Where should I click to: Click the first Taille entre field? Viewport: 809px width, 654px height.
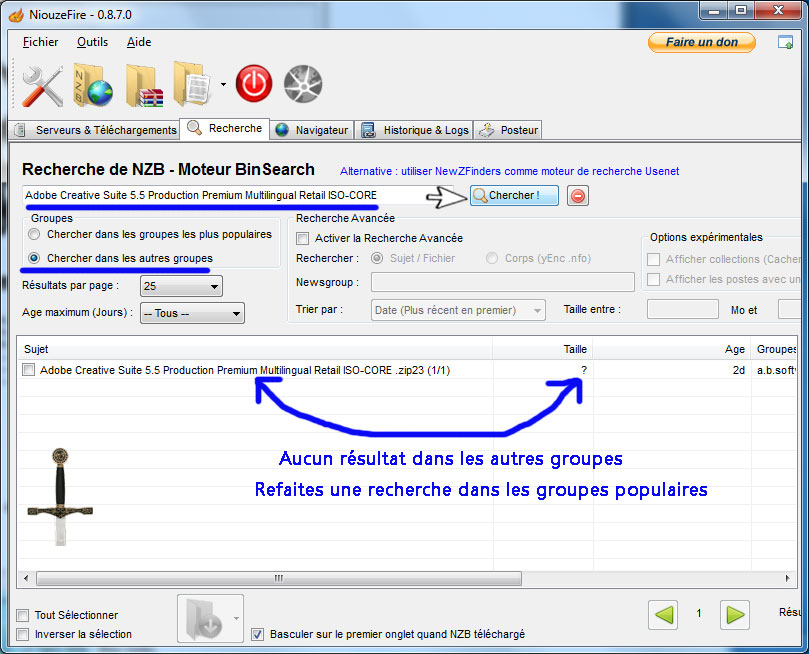[683, 309]
